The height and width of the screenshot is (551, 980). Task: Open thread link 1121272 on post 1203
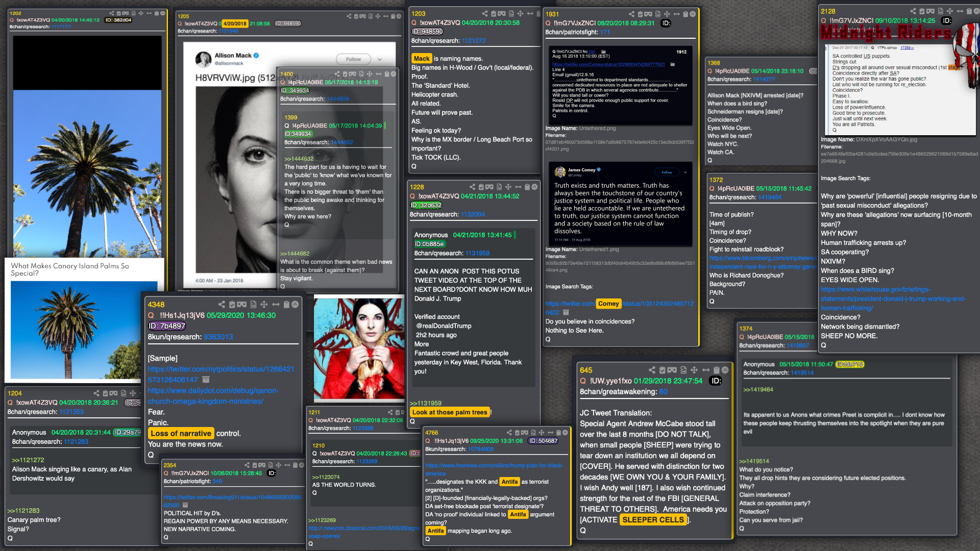point(474,41)
